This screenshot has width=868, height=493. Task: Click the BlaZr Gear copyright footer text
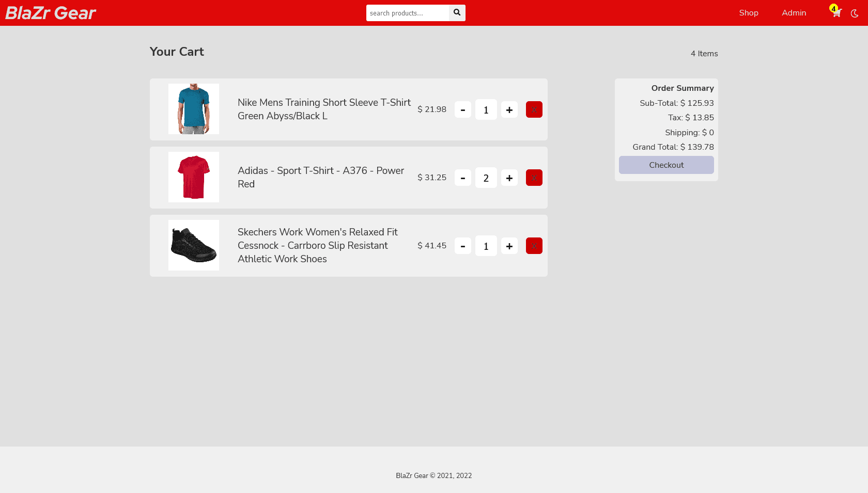coord(434,476)
